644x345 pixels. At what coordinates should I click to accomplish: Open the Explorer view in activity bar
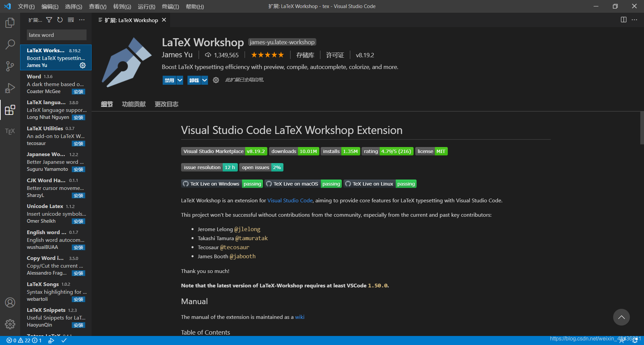click(x=10, y=23)
